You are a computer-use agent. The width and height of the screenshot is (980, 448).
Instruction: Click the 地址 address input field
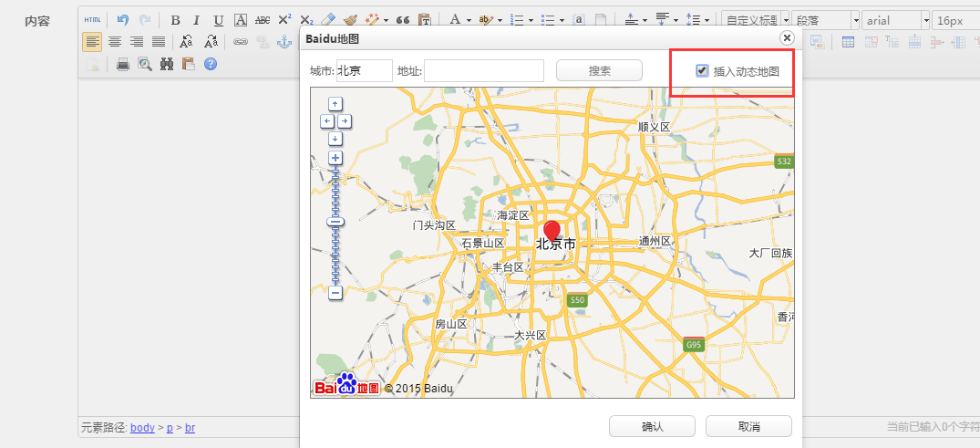coord(484,71)
